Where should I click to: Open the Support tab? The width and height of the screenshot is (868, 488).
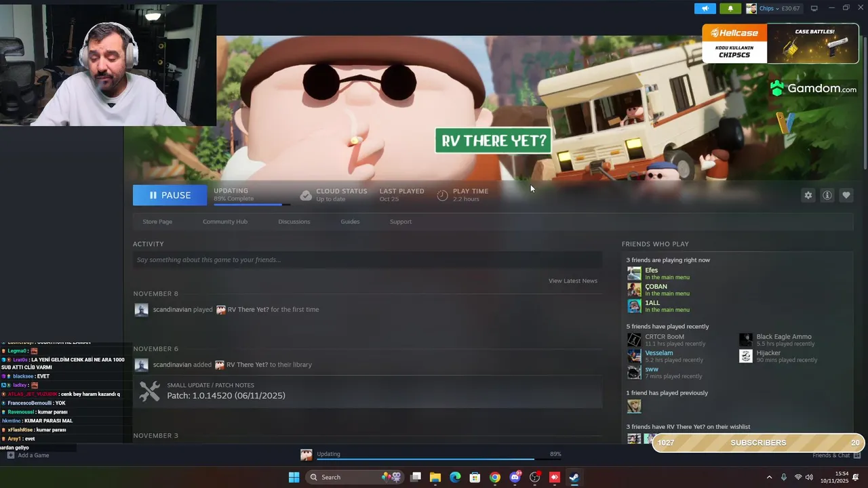(400, 222)
